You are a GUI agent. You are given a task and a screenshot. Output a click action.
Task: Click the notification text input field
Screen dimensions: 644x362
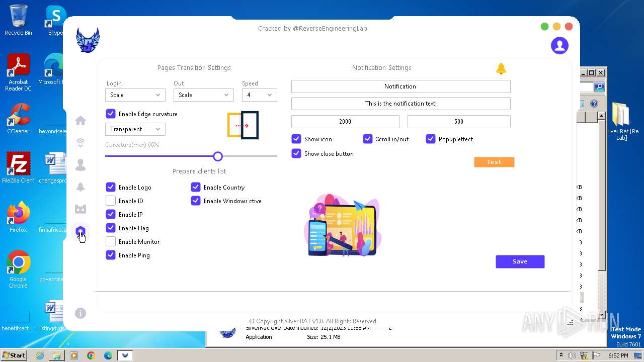click(x=400, y=104)
